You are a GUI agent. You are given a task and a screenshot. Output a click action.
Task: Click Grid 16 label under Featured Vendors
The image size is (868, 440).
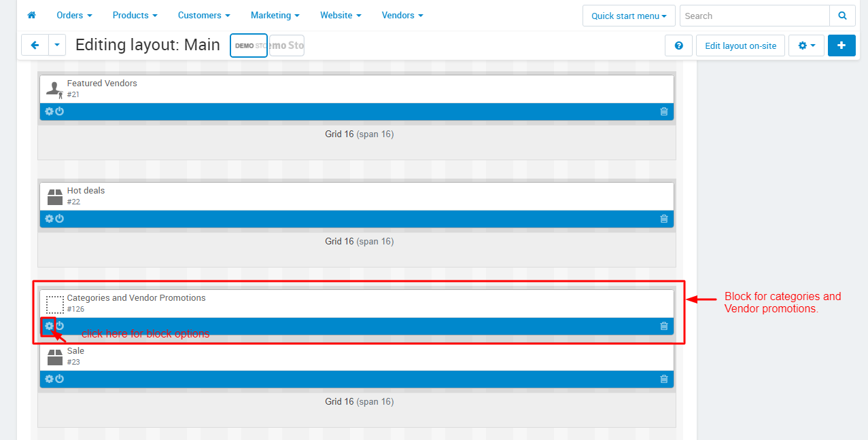point(359,134)
